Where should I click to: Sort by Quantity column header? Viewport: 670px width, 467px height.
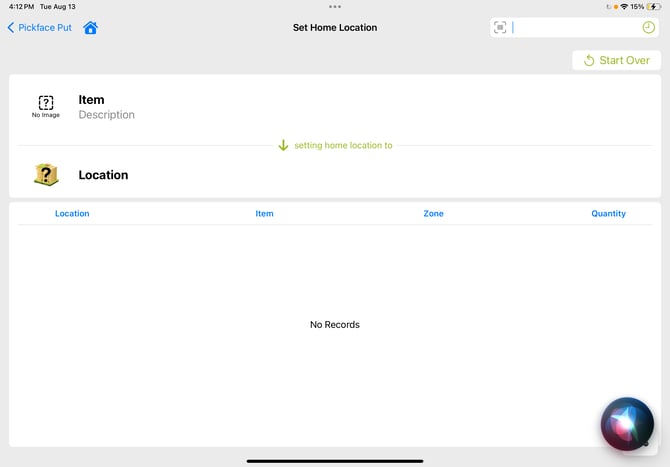pyautogui.click(x=608, y=214)
